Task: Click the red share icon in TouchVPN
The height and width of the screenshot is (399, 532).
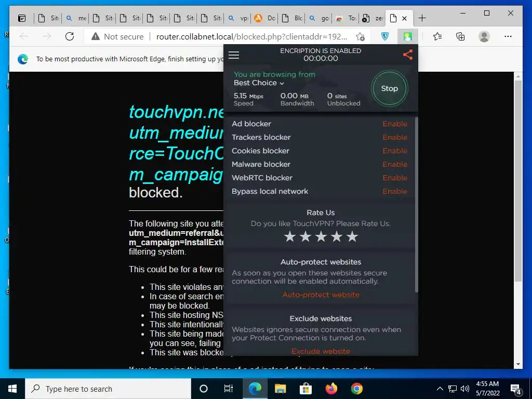Action: [407, 55]
